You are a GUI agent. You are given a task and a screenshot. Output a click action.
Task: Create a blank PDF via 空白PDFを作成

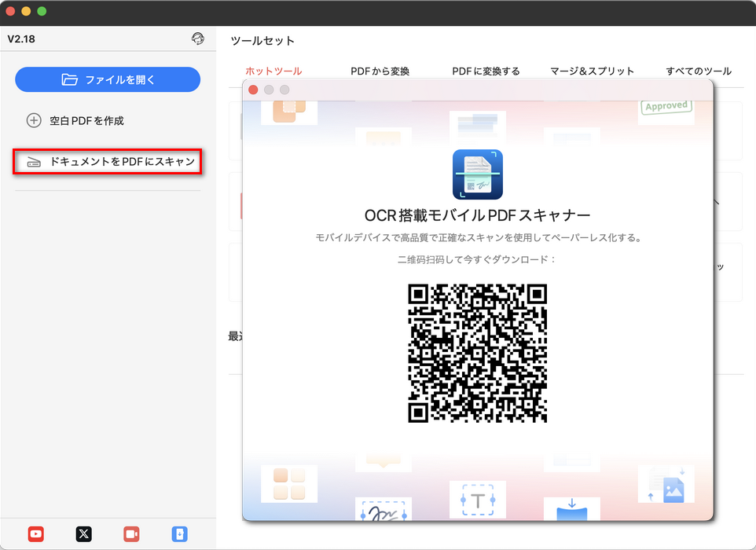point(88,121)
